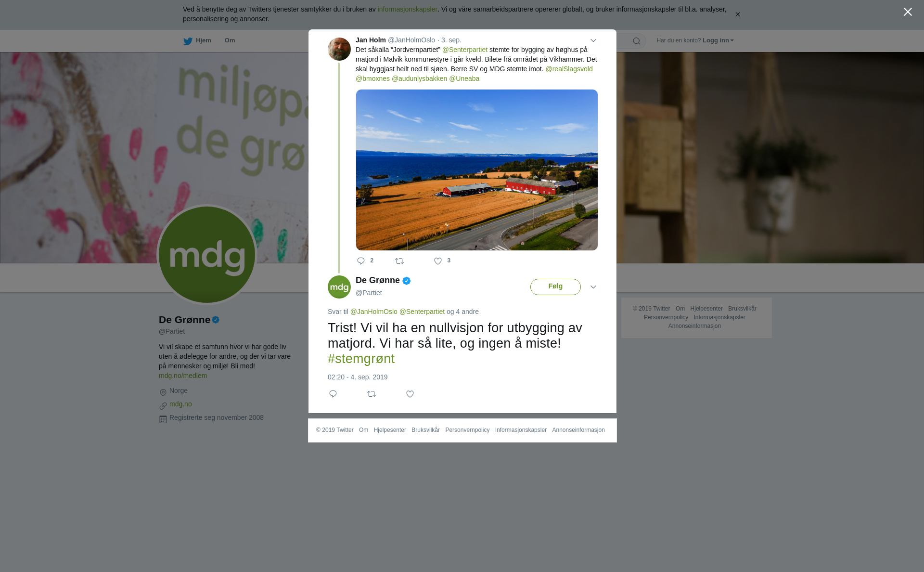Reply to De Grønne's tweet
Screen dimensions: 924x572
(333, 394)
